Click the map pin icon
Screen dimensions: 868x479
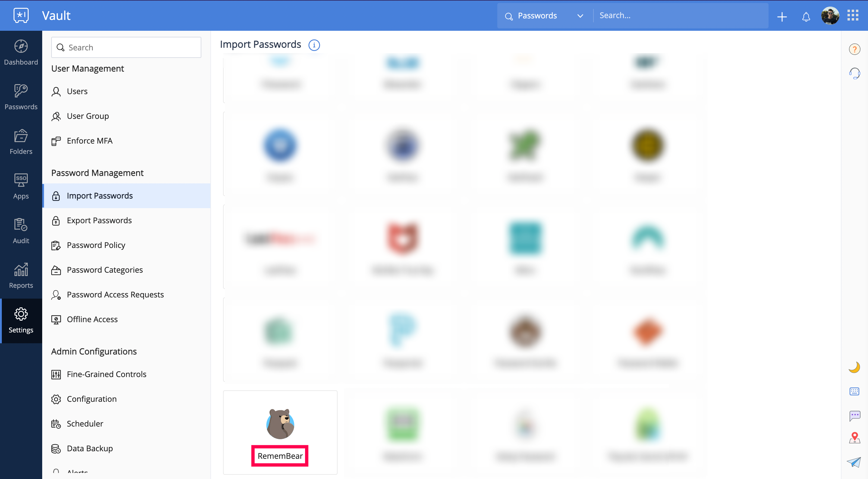[854, 438]
